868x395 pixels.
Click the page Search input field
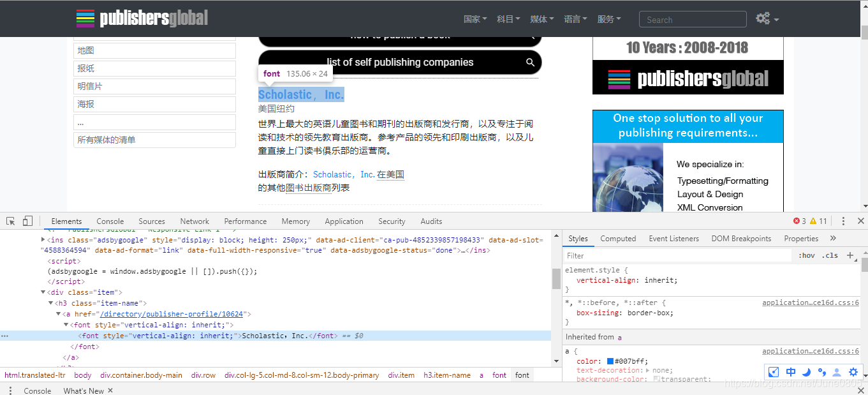693,19
